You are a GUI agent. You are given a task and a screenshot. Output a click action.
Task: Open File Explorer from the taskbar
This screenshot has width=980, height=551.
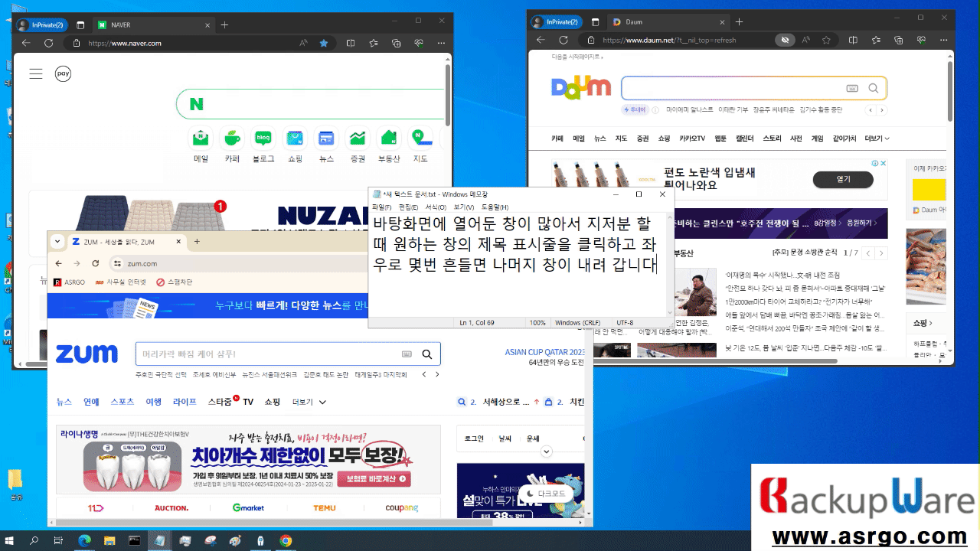[109, 540]
